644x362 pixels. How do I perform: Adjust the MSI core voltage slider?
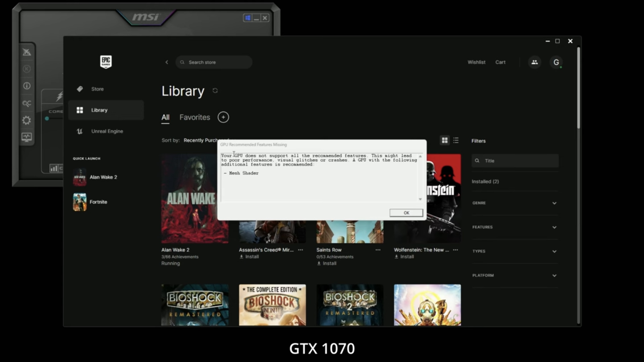coord(47,118)
